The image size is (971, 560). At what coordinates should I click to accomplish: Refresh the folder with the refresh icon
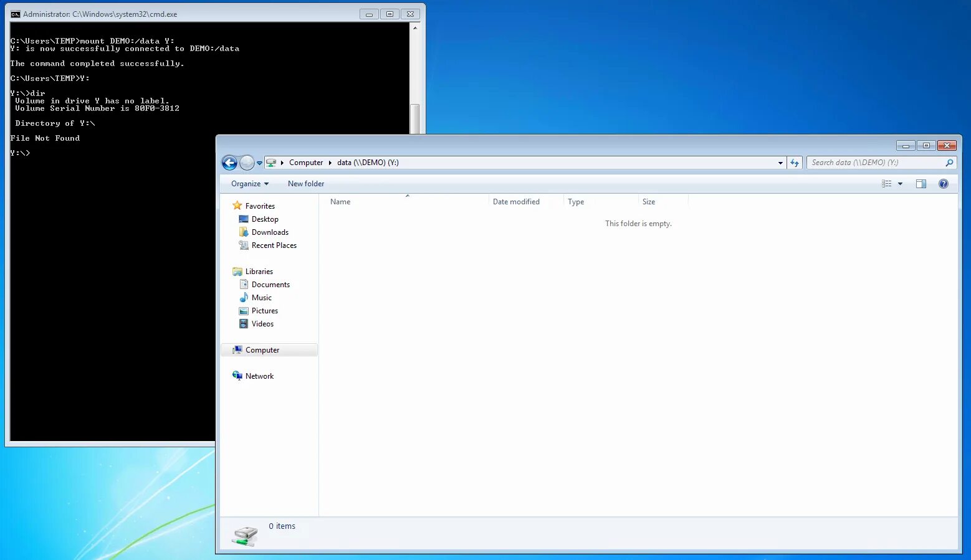tap(795, 163)
